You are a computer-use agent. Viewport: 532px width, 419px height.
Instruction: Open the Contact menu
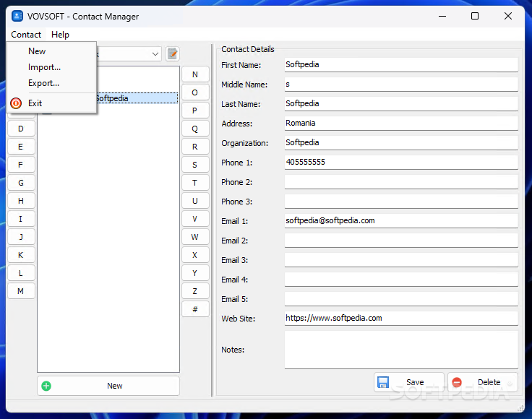tap(26, 35)
